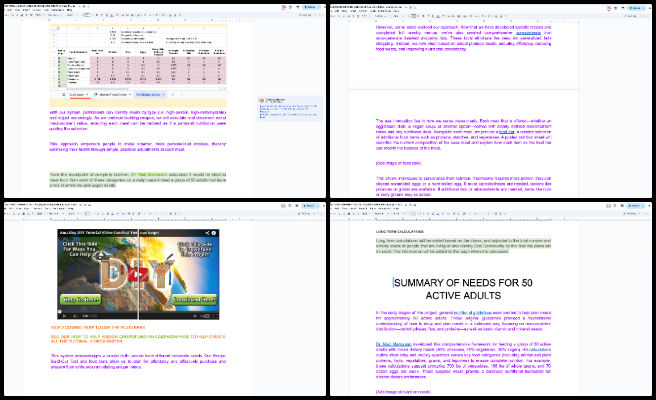Open 'Dr. Matt Marturano' link in bottom-right document
Image resolution: width=656 pixels, height=400 pixels.
[x=393, y=344]
